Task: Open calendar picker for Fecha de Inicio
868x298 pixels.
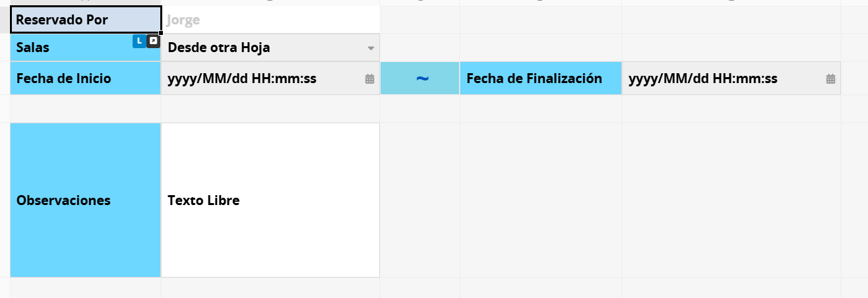Action: click(369, 79)
